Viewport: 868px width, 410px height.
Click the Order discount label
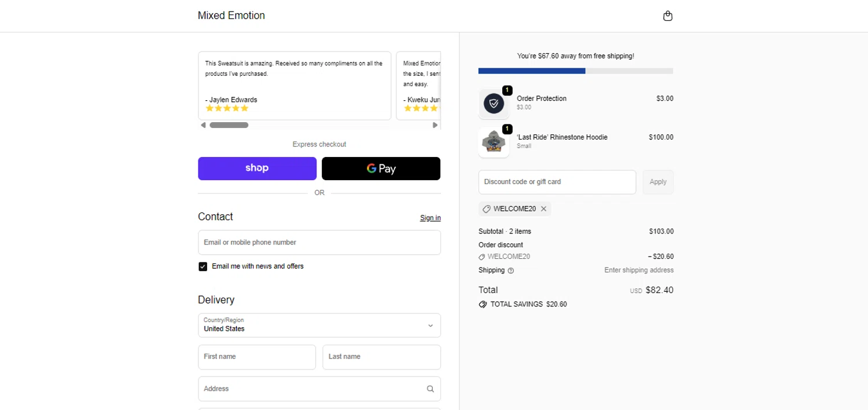tap(501, 245)
